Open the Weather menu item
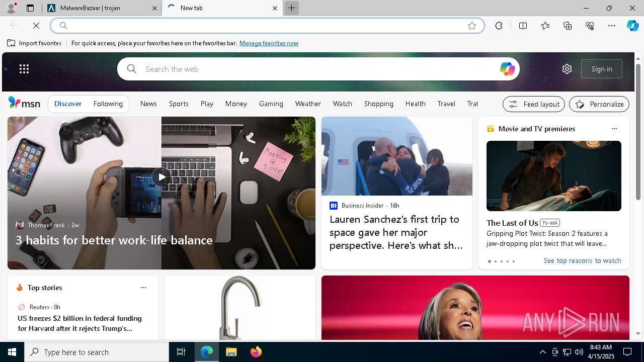 pos(308,104)
